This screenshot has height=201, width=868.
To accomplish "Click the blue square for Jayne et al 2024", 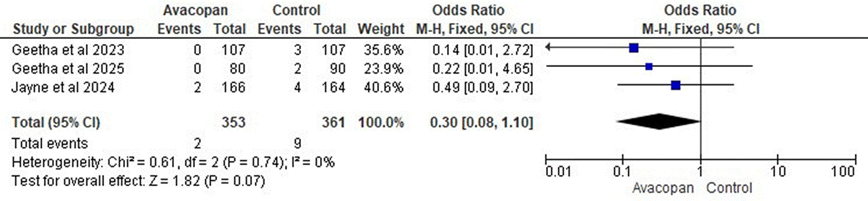I will click(676, 85).
